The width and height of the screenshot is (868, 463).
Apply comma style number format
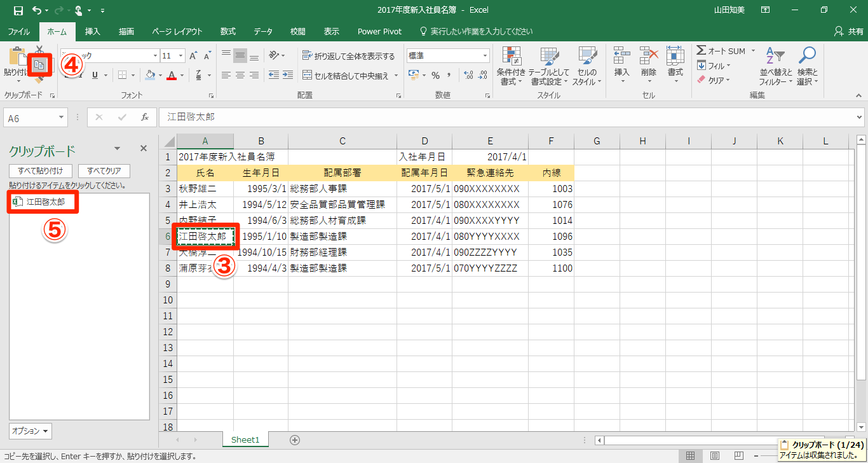click(x=449, y=75)
